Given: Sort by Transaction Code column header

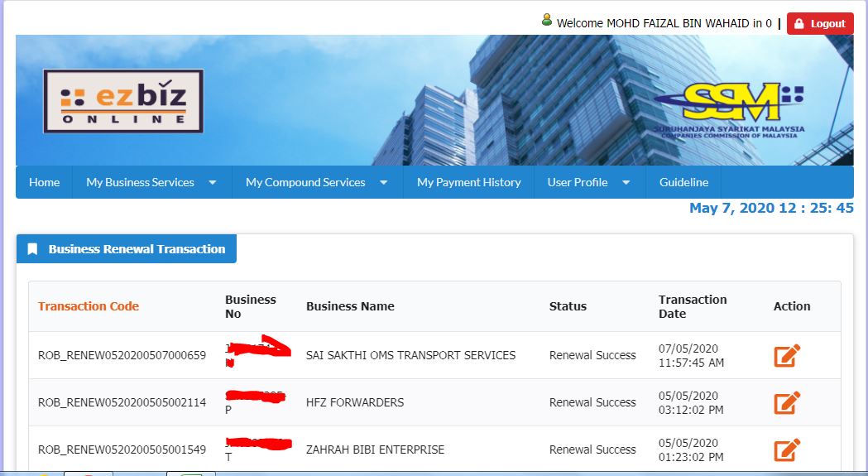Looking at the screenshot, I should [88, 306].
